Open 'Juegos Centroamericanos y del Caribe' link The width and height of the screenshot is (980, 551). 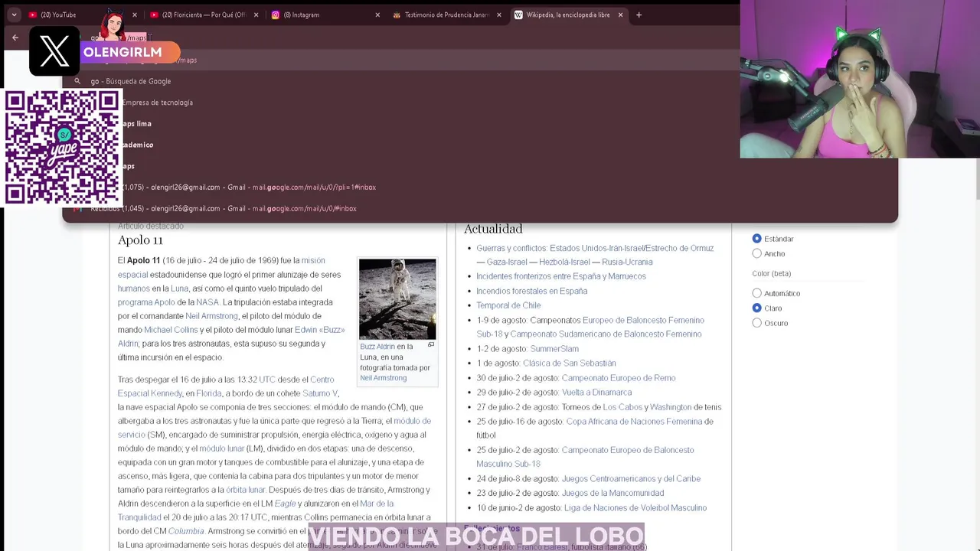tap(631, 479)
